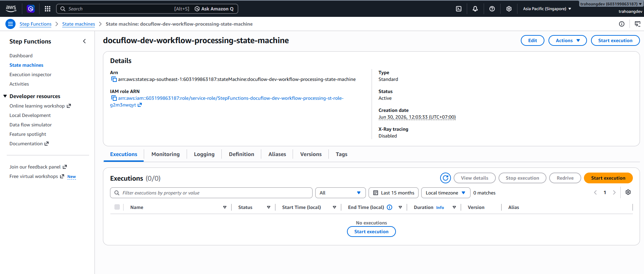Focus the Filter executions search field
Screen dimensions: 644x274
tap(211, 193)
